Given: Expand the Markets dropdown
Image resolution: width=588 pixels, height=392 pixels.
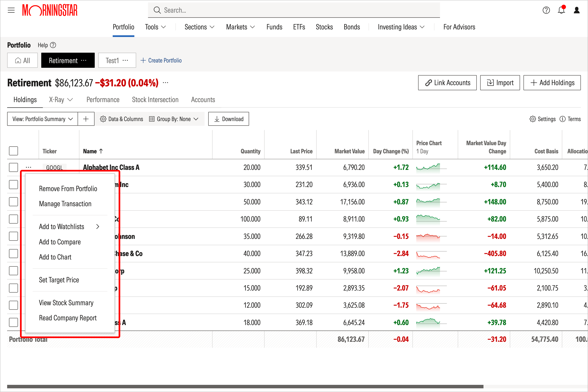Looking at the screenshot, I should (x=240, y=27).
